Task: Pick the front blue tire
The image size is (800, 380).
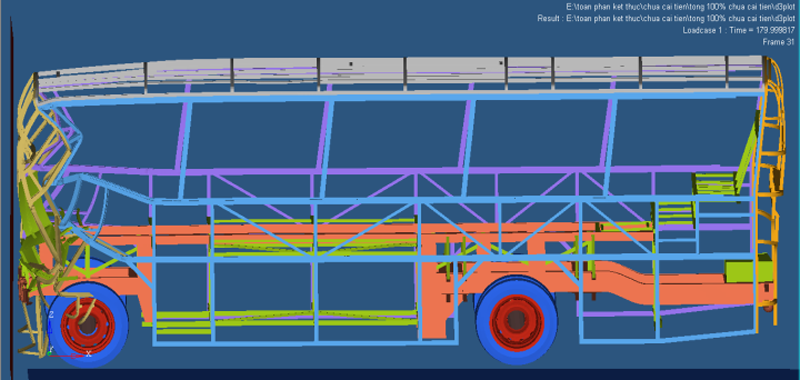Action: click(x=88, y=324)
